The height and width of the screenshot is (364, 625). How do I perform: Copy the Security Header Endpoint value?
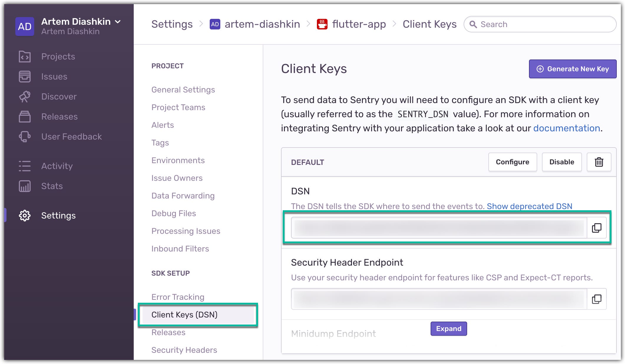(x=597, y=299)
